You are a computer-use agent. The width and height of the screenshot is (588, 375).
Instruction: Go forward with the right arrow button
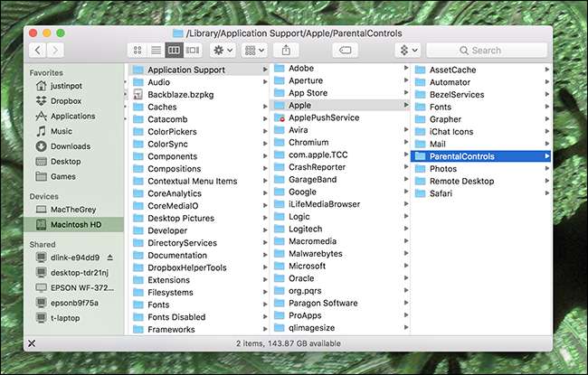click(55, 51)
